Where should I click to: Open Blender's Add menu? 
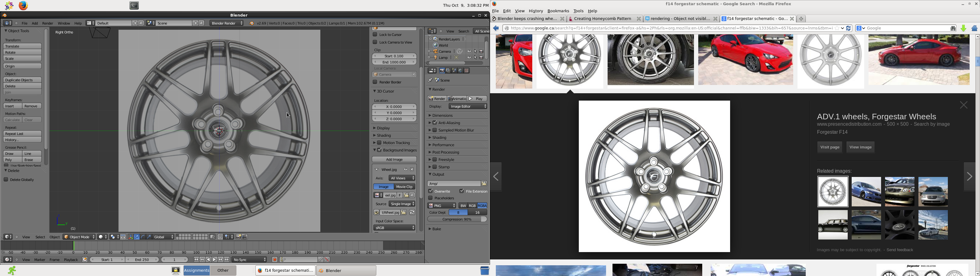coord(35,23)
